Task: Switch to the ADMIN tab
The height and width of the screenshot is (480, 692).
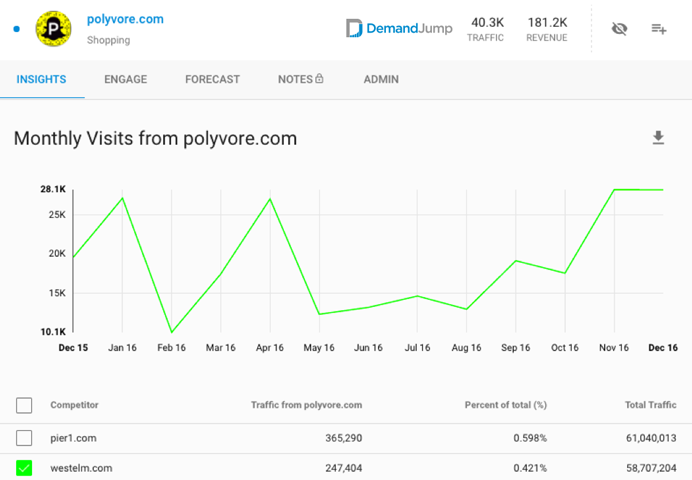Action: coord(381,79)
